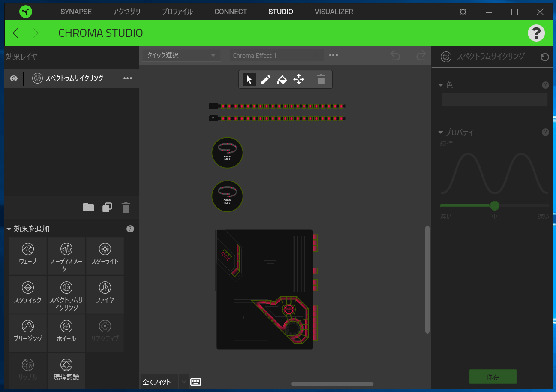Add the オーディオメーター effect
Image resolution: width=556 pixels, height=392 pixels.
(66, 256)
